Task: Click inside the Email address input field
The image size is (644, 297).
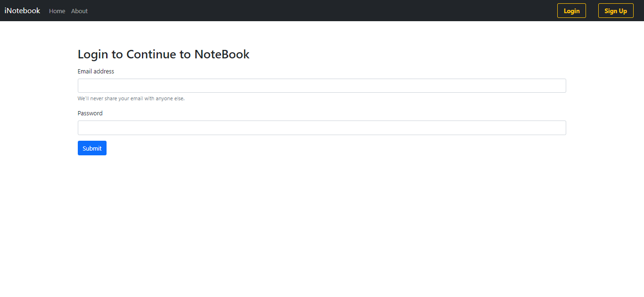Action: coord(322,85)
